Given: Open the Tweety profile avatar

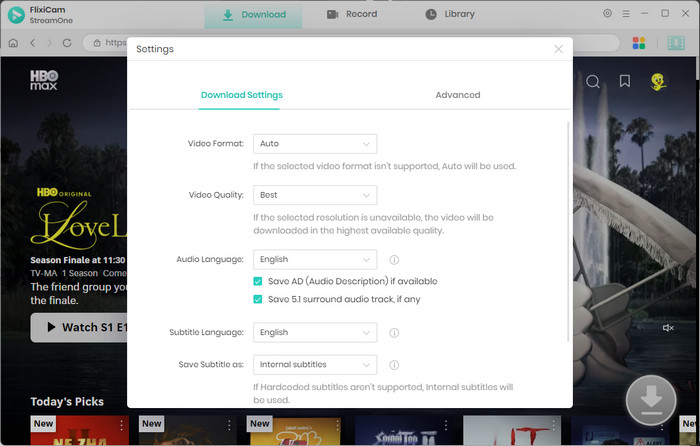Looking at the screenshot, I should point(658,81).
